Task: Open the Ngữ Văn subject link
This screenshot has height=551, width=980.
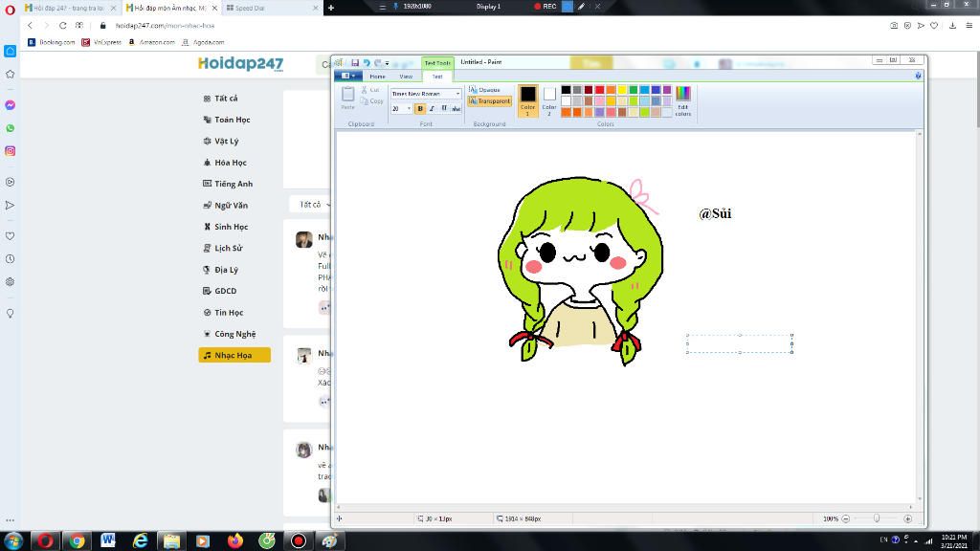Action: pyautogui.click(x=226, y=205)
